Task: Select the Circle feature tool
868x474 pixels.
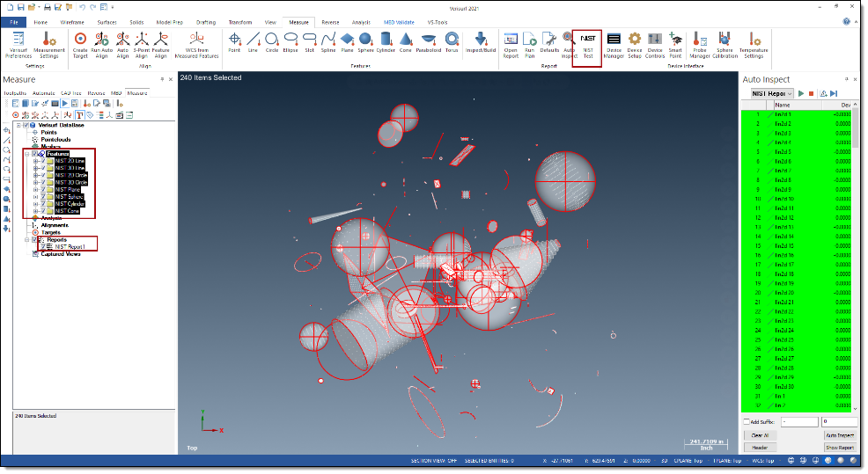Action: 272,42
